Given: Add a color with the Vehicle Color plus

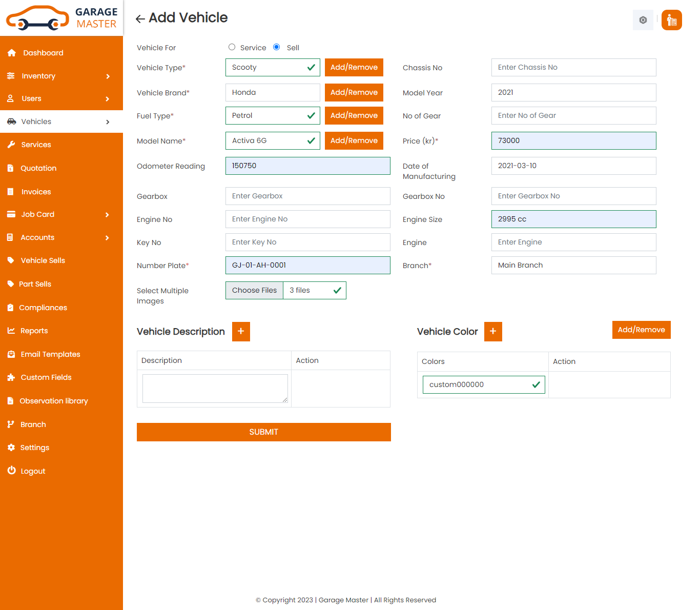Looking at the screenshot, I should (492, 332).
